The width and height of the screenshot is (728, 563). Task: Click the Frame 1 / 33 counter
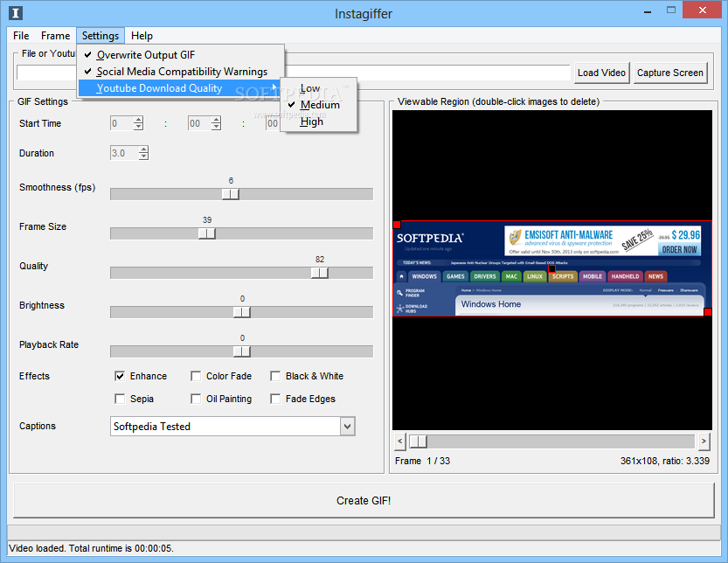pos(422,461)
